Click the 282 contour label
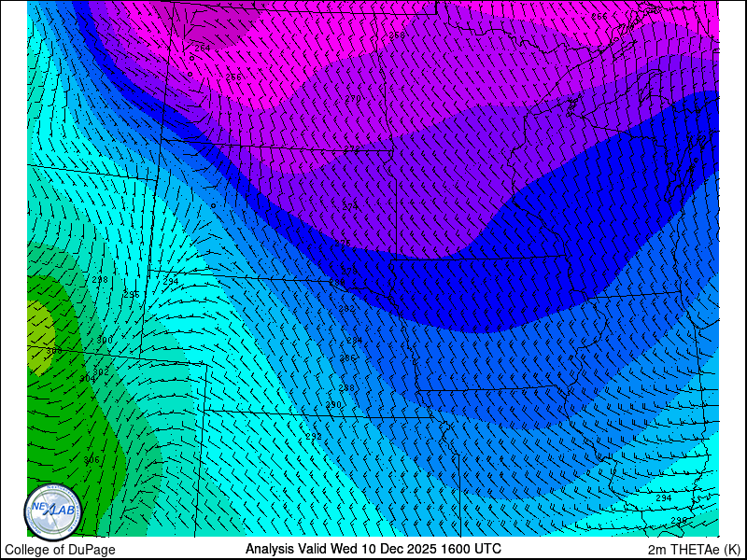 (346, 309)
